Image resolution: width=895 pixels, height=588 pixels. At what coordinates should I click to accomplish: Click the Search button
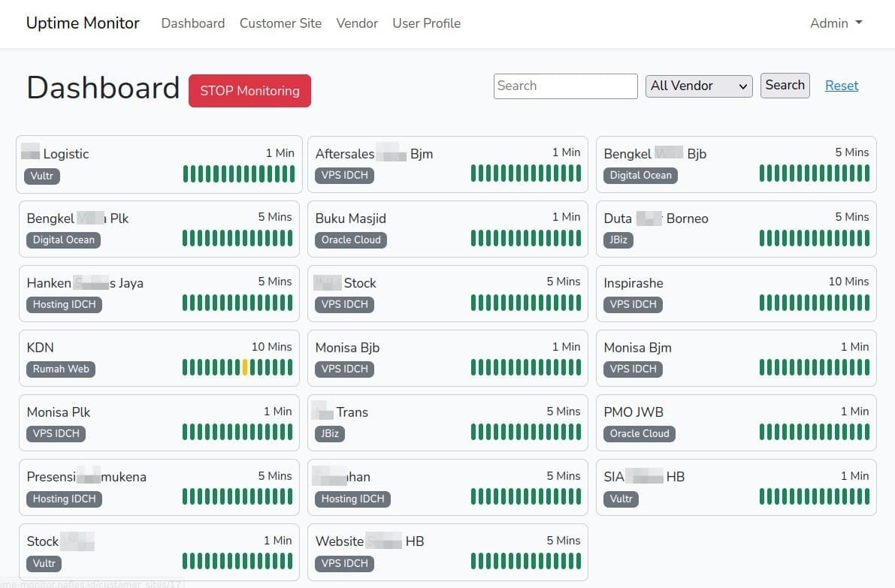pyautogui.click(x=785, y=86)
